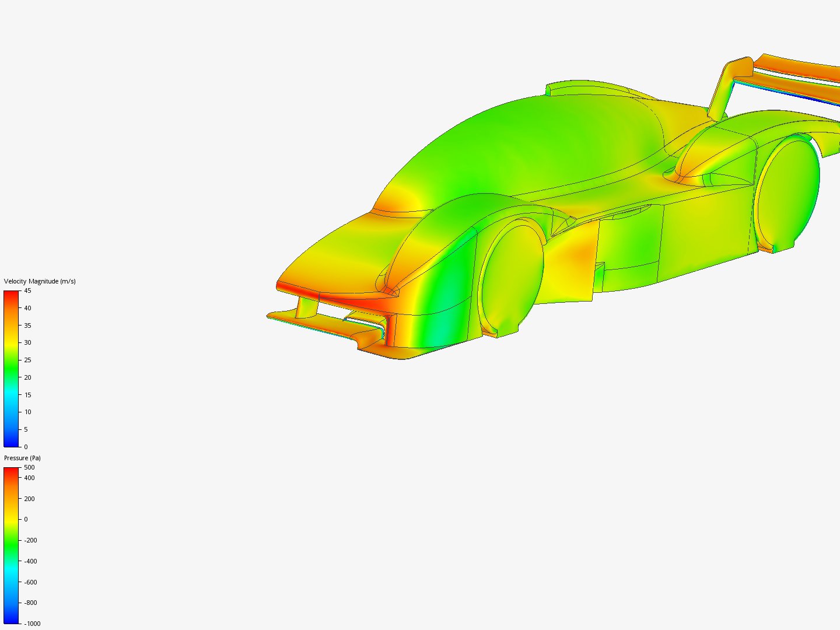This screenshot has height=630, width=840.
Task: Click the pressure legend value -600
Action: click(30, 582)
